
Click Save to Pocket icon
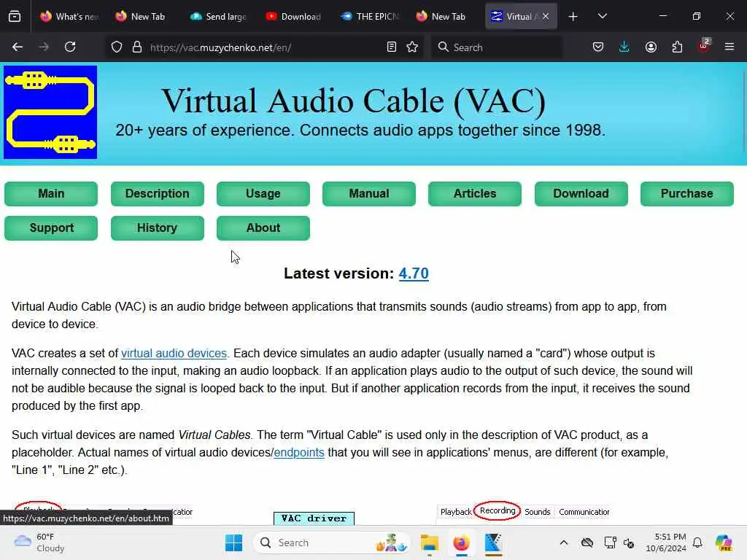598,47
